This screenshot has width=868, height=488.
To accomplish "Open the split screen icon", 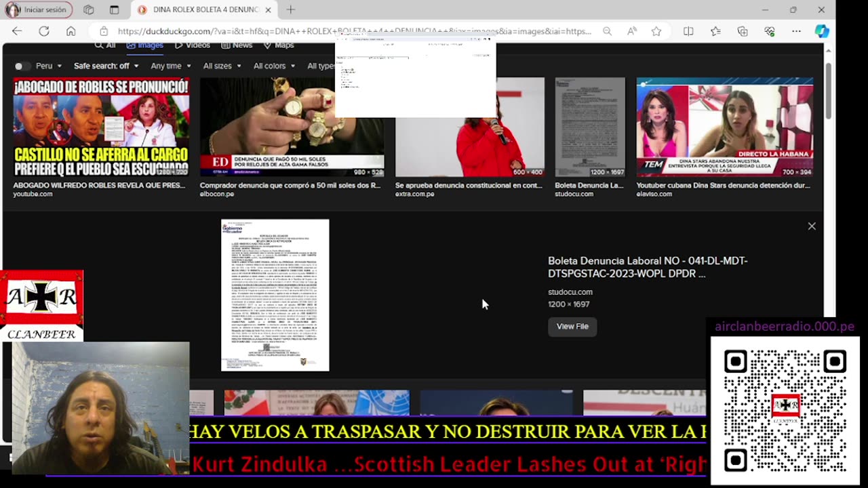I will [x=688, y=31].
